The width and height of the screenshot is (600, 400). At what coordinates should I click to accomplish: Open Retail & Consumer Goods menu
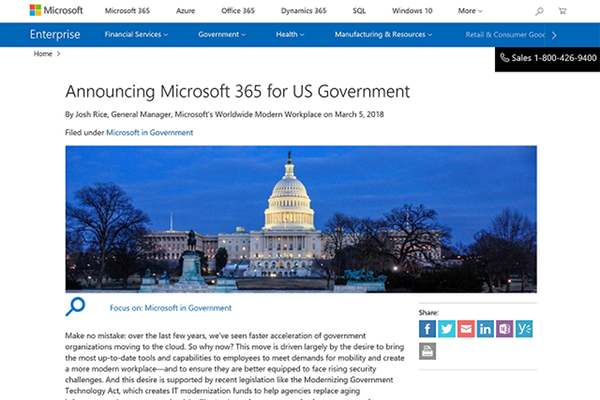click(x=505, y=35)
